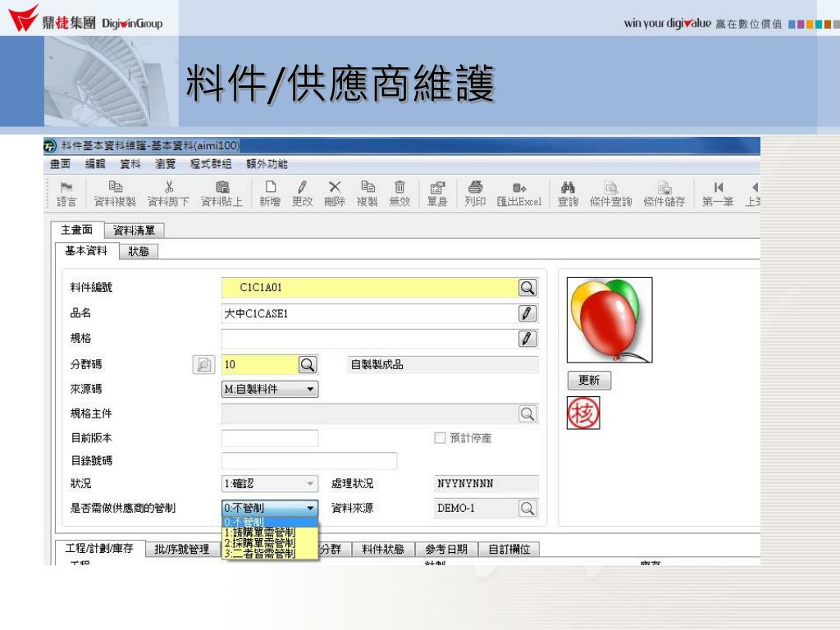Image resolution: width=840 pixels, height=630 pixels.
Task: Switch to the 自訂欄位 tab
Action: tap(509, 549)
